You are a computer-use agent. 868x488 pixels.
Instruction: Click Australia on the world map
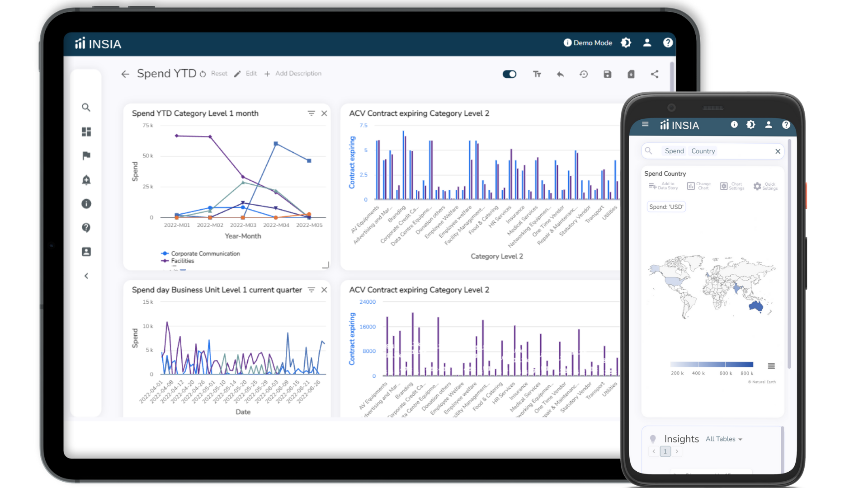click(x=755, y=306)
